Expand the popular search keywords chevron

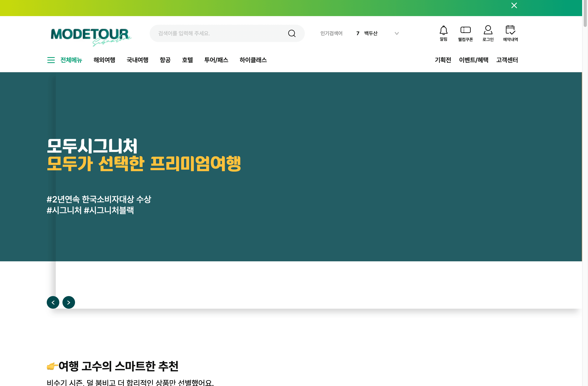(x=397, y=33)
